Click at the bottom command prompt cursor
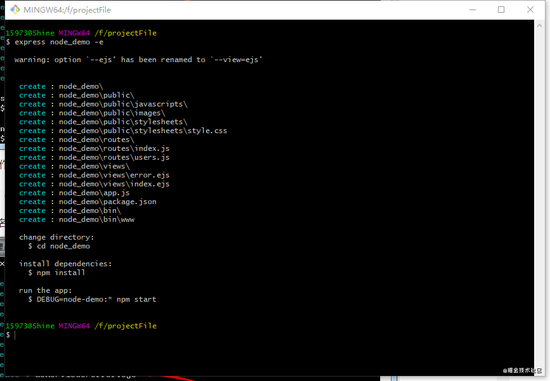Image resolution: width=550 pixels, height=381 pixels. 15,335
